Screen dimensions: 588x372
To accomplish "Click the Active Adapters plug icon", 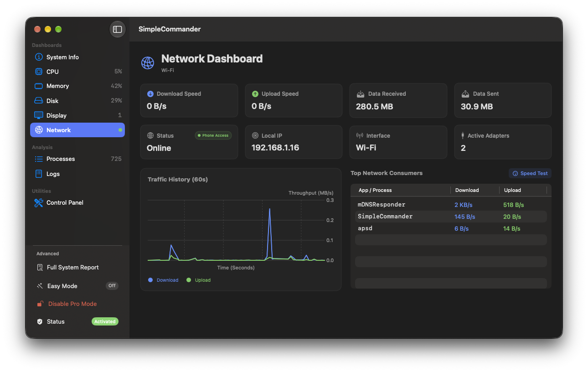I will 463,136.
